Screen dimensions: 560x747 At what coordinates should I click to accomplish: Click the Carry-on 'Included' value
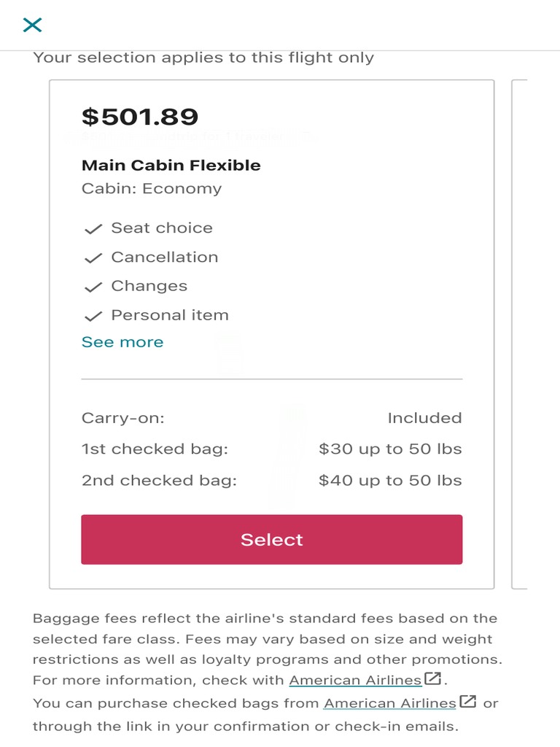[424, 418]
